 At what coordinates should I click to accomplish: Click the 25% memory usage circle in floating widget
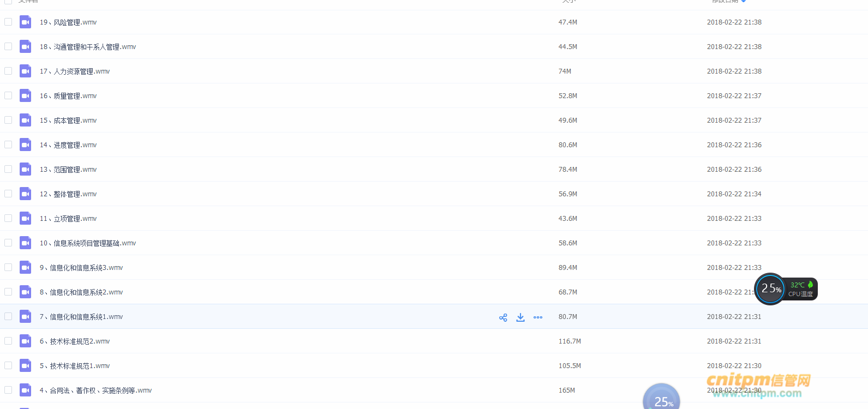[x=770, y=288]
